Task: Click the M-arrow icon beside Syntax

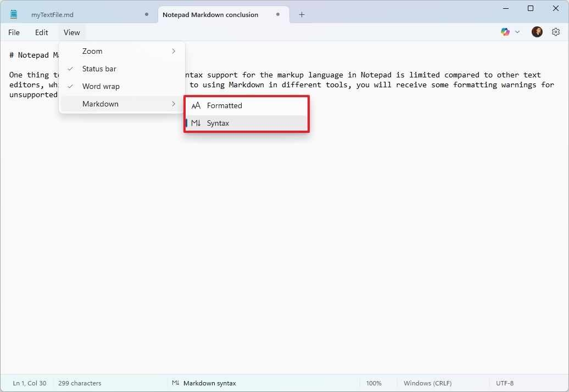Action: pos(196,123)
